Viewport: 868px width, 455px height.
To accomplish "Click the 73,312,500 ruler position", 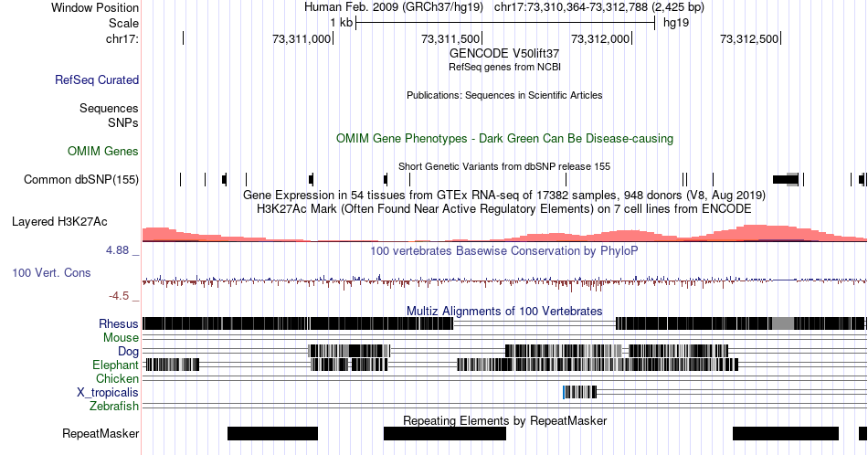I will (749, 38).
